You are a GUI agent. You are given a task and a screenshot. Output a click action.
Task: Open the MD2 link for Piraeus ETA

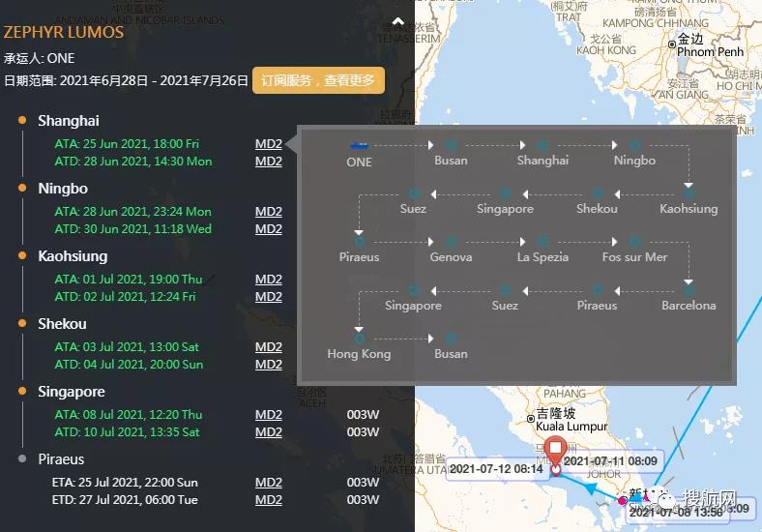pyautogui.click(x=269, y=483)
